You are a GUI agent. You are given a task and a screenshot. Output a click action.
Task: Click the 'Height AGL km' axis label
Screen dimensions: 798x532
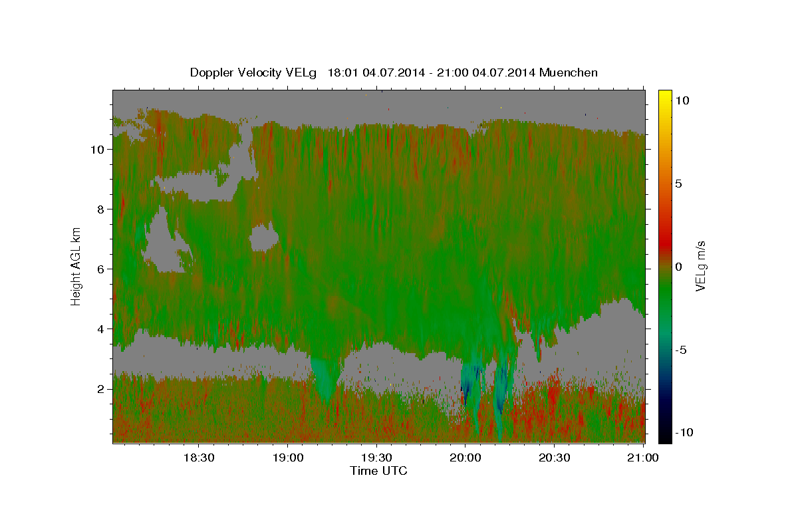pos(76,265)
